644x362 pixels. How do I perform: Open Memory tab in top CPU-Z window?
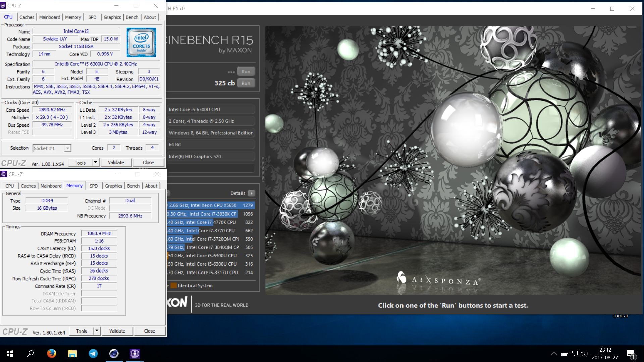[x=73, y=17]
